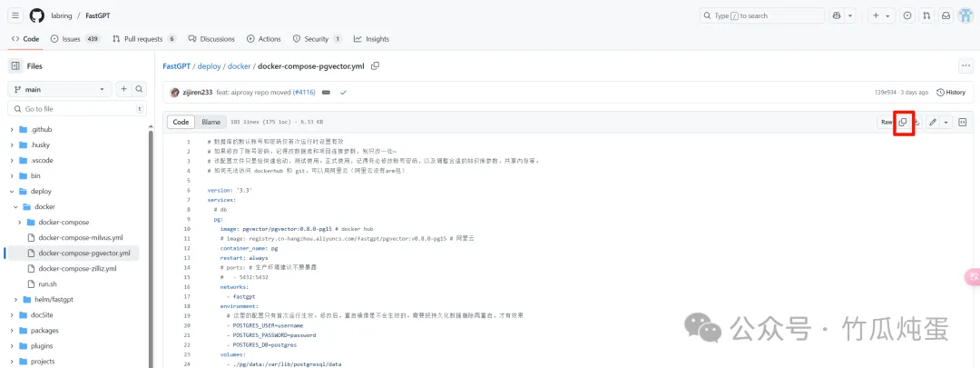Open the more file actions ellipsis button
Screen dimensions: 980x368
coord(966,65)
